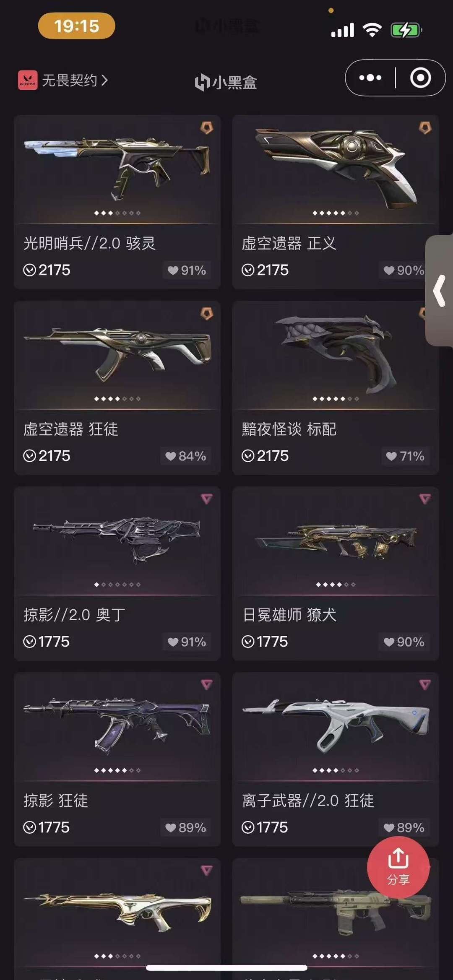The width and height of the screenshot is (453, 980).
Task: Like 光明哨兵//2.0 骇灵 with heart 91%
Action: click(187, 270)
